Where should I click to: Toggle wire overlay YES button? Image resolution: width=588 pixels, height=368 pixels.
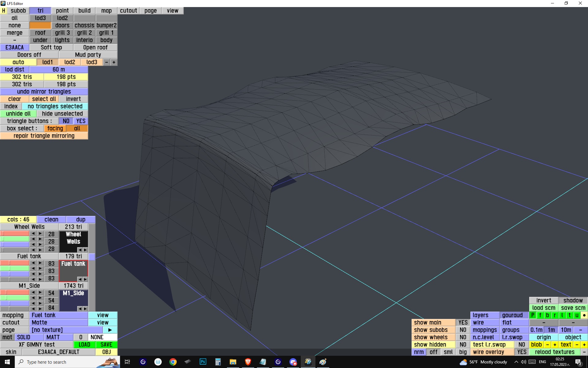(x=521, y=352)
